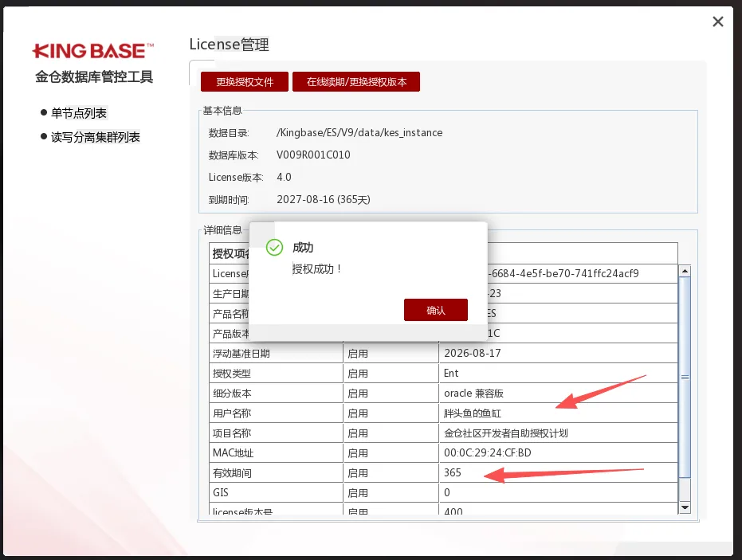Screen dimensions: 742x560
Task: Confirm the authorization success dialog
Action: pyautogui.click(x=435, y=311)
